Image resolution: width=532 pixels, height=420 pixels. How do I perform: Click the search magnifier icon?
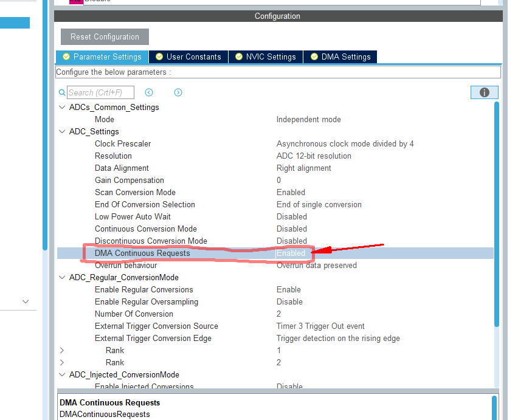(x=62, y=93)
